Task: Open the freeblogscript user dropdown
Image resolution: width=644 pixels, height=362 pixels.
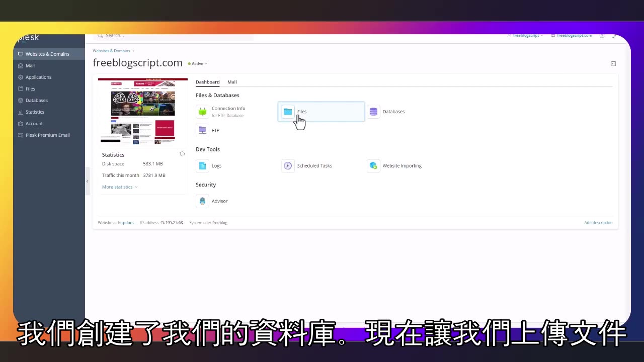Action: [x=525, y=36]
